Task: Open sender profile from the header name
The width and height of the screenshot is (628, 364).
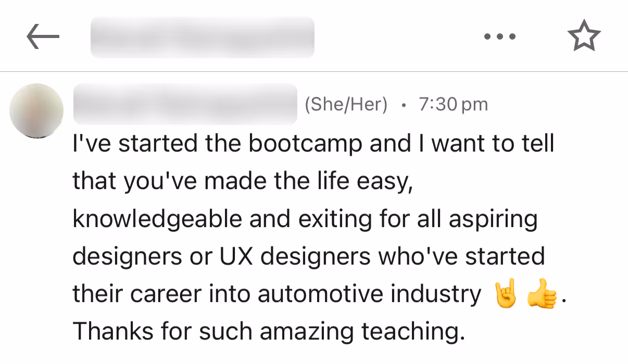Action: (202, 35)
